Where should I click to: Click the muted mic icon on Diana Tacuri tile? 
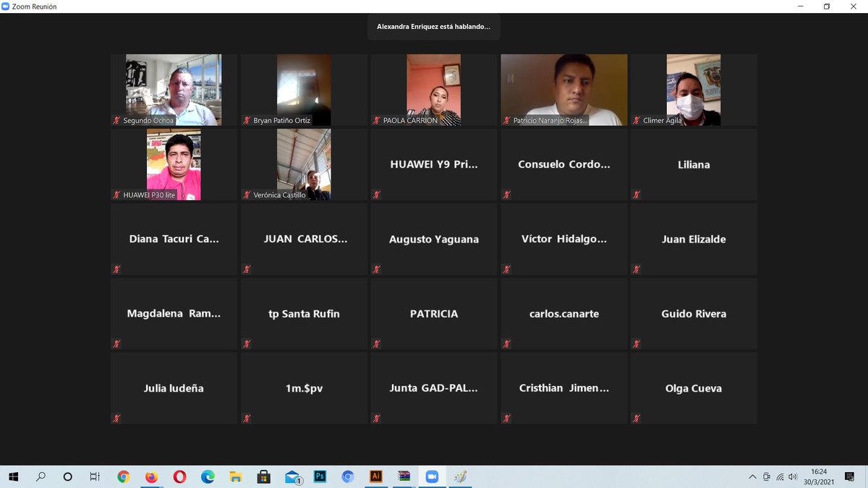pyautogui.click(x=117, y=269)
